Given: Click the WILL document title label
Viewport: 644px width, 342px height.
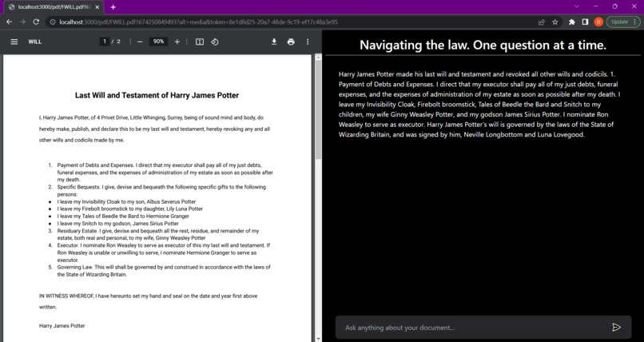Looking at the screenshot, I should (35, 42).
